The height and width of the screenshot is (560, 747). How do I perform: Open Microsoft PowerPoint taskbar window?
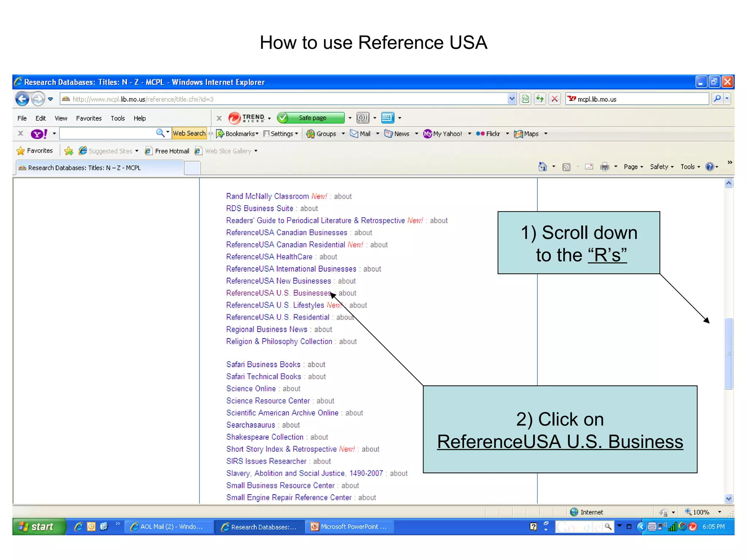pyautogui.click(x=349, y=527)
